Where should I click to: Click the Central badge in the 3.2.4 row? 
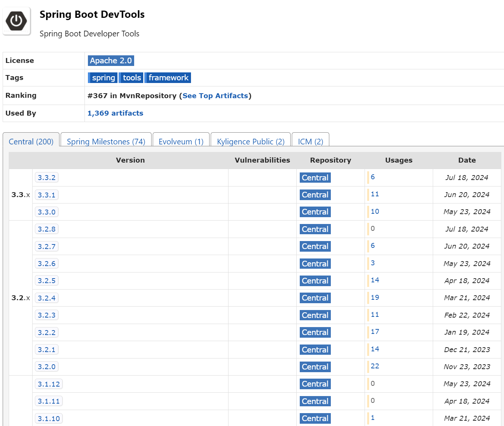click(315, 298)
